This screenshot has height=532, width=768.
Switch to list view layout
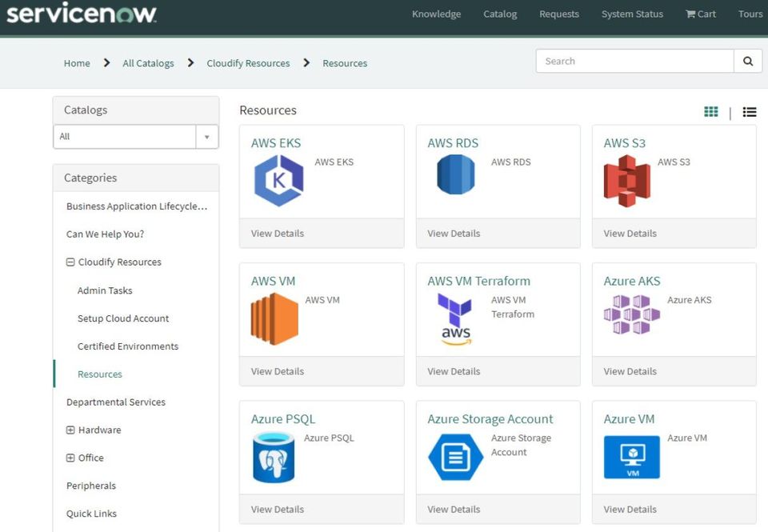750,112
